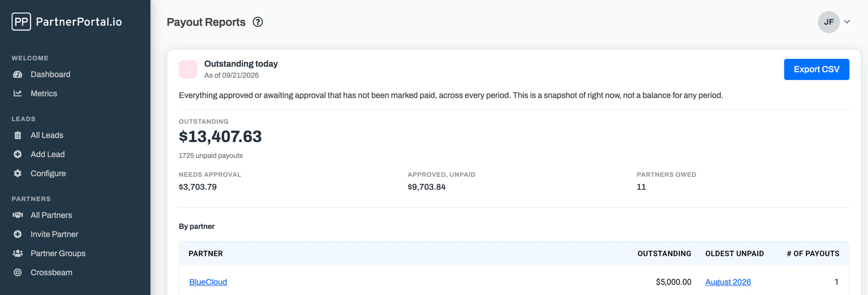
Task: Click the PartnerPortal.io PP logo icon
Action: tap(21, 22)
